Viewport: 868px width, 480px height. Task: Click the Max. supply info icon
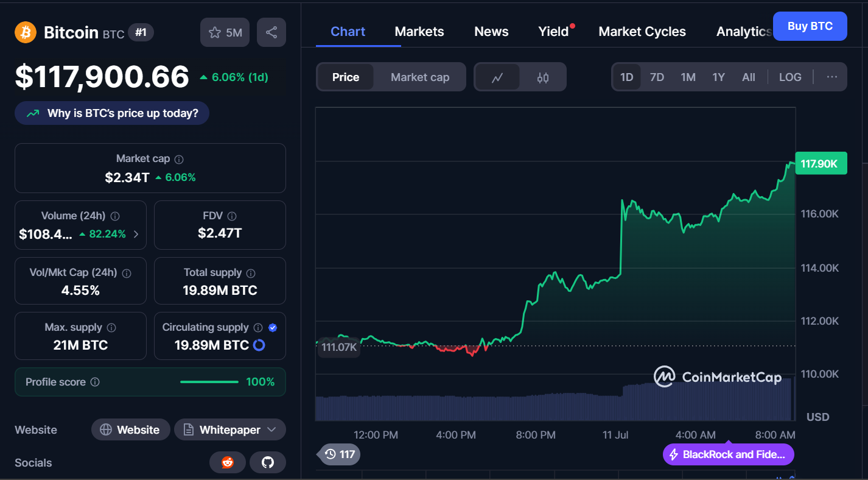click(112, 328)
